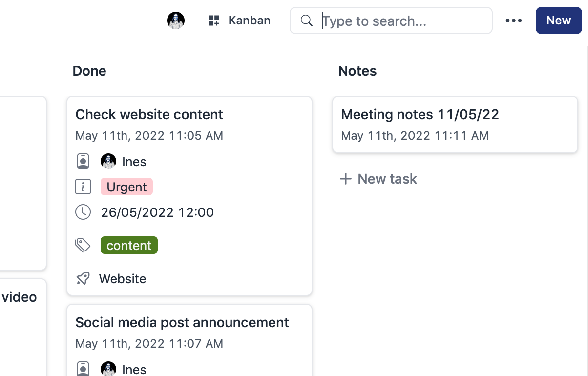Click the search magnifier icon

pos(307,21)
